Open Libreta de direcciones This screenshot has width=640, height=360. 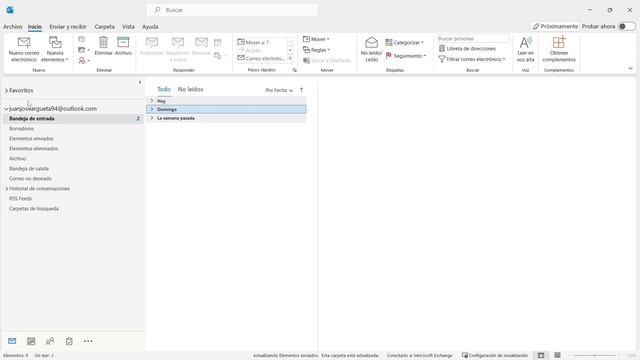point(467,49)
